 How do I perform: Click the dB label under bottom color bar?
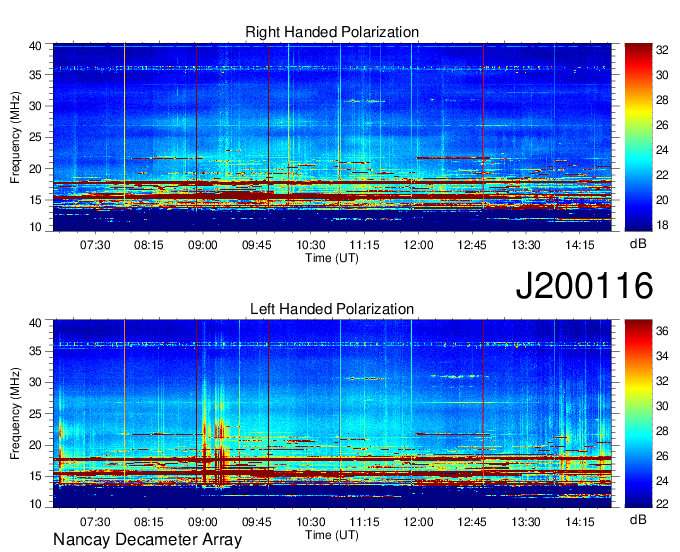tap(638, 519)
